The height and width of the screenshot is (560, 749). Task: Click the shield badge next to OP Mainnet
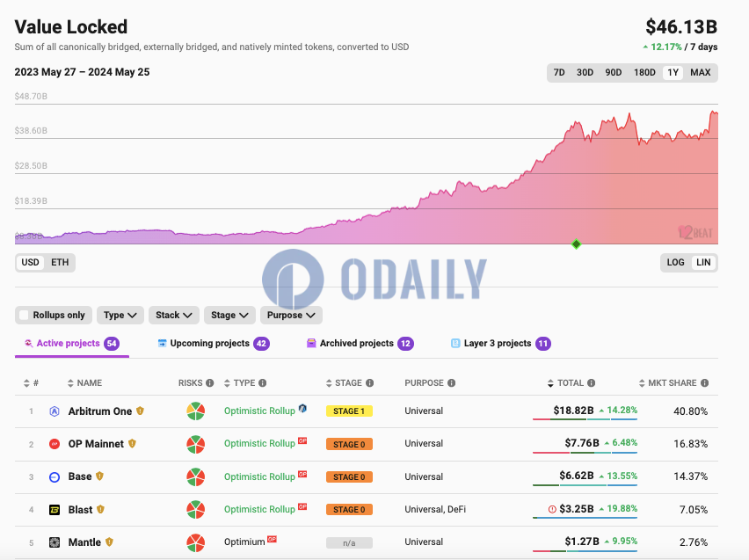pyautogui.click(x=133, y=443)
